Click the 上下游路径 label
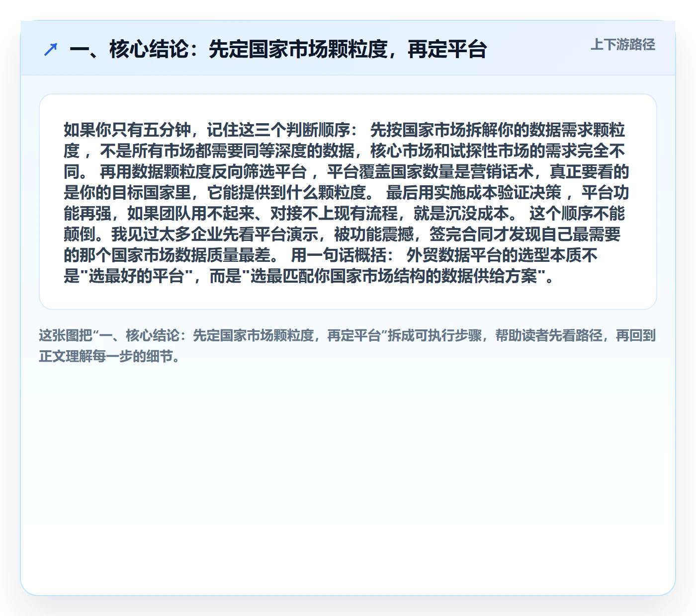The width and height of the screenshot is (696, 616). [623, 45]
